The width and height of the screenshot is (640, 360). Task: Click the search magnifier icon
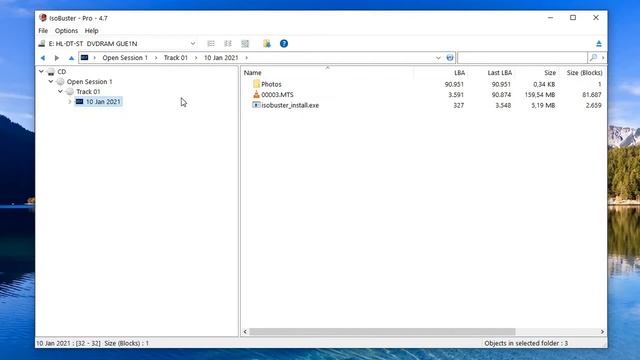pos(593,58)
